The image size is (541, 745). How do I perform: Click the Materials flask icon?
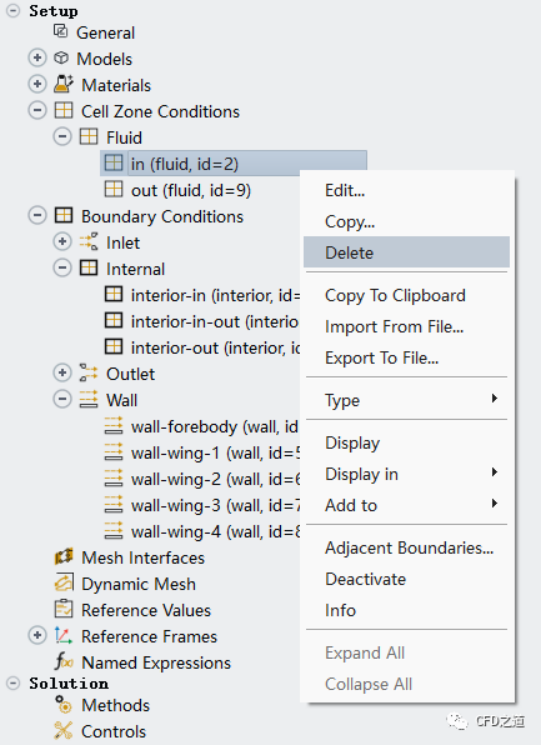(63, 84)
